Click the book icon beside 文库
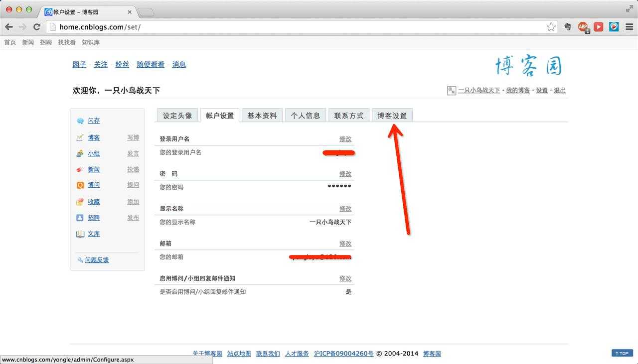The image size is (638, 364). coord(80,234)
